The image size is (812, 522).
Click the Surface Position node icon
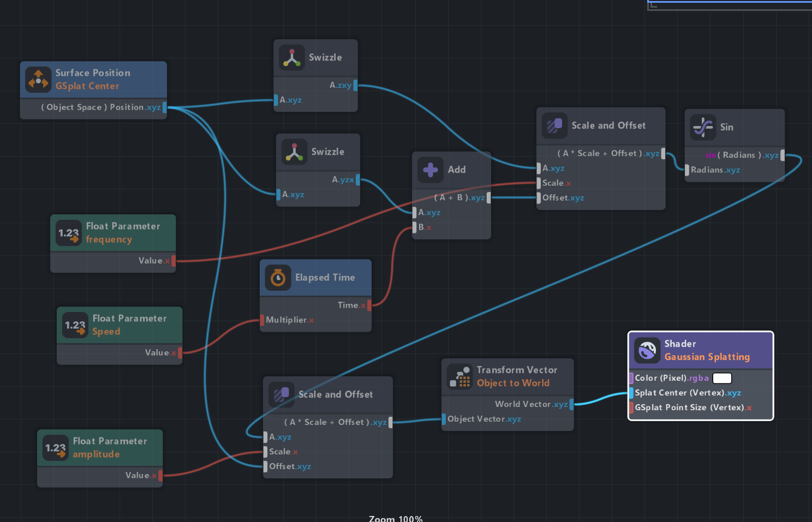click(38, 80)
